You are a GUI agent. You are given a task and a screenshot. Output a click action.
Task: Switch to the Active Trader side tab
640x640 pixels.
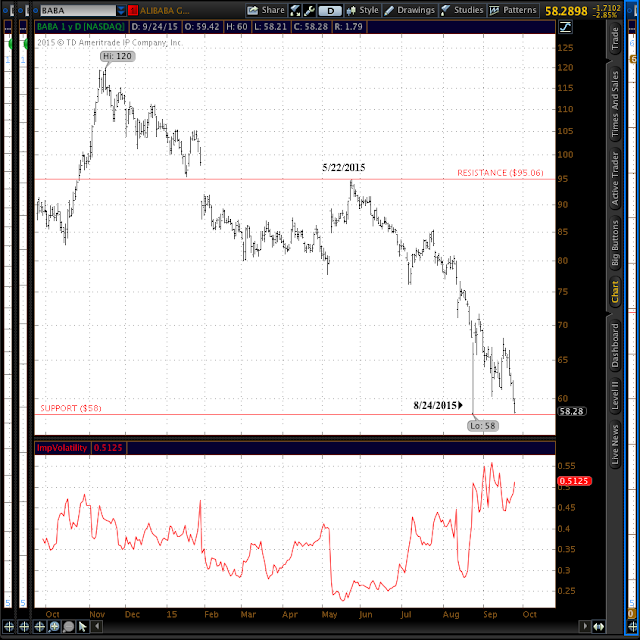pyautogui.click(x=615, y=178)
